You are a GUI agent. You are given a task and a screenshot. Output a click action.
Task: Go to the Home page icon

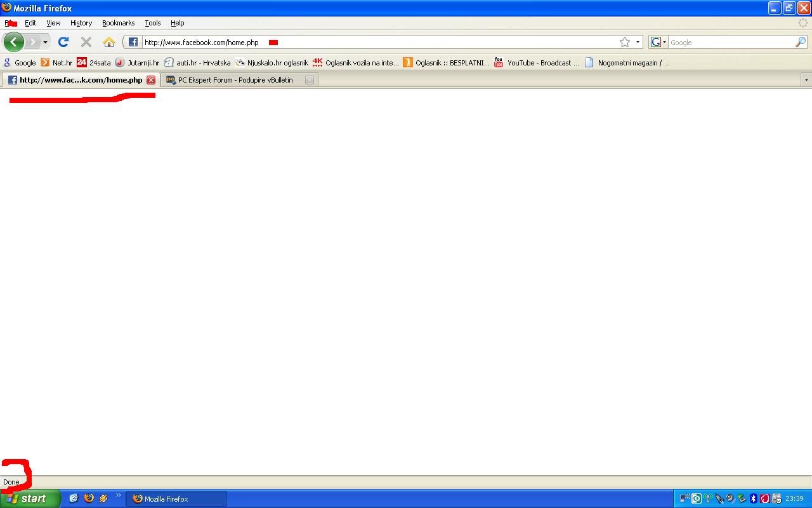pos(109,42)
